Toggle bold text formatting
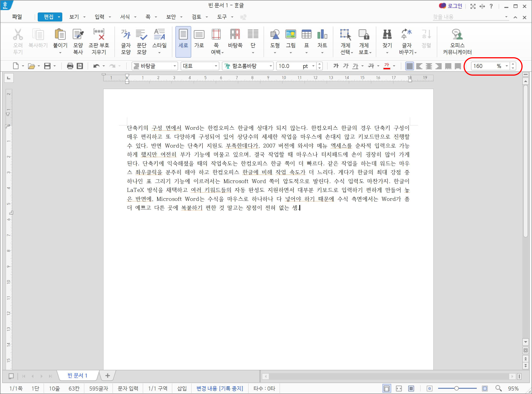 click(x=336, y=66)
